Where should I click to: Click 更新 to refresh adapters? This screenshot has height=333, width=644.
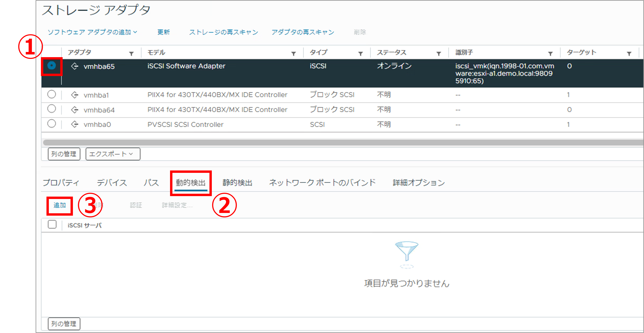[x=163, y=32]
